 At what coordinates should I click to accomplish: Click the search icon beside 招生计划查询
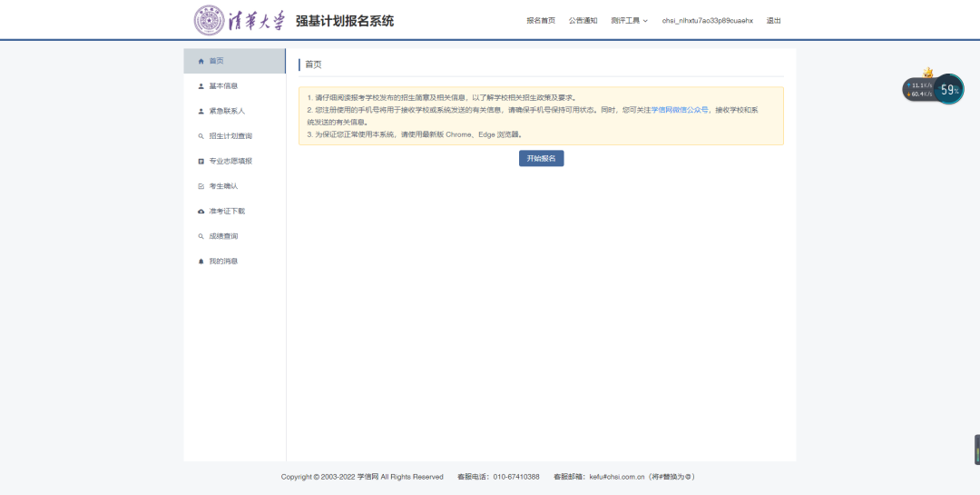(201, 136)
